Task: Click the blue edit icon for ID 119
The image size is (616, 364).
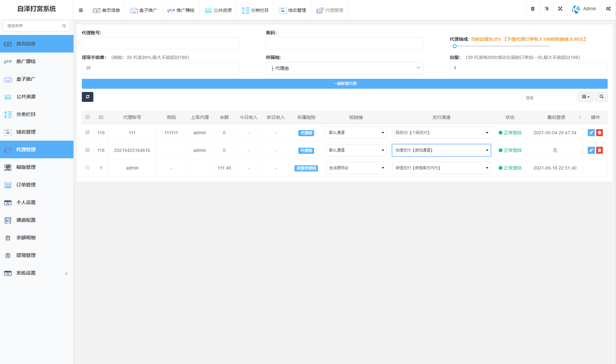Action: 591,133
